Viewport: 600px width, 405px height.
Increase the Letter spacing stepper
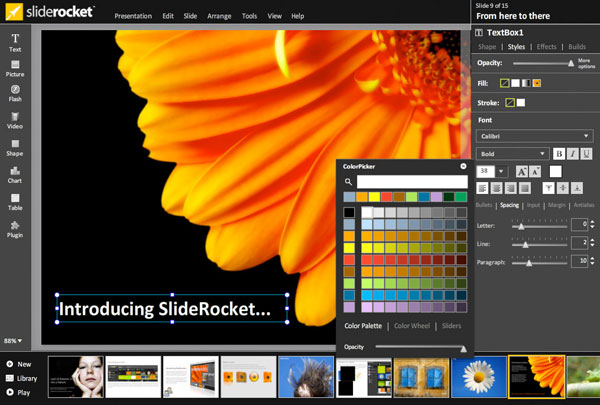point(593,222)
